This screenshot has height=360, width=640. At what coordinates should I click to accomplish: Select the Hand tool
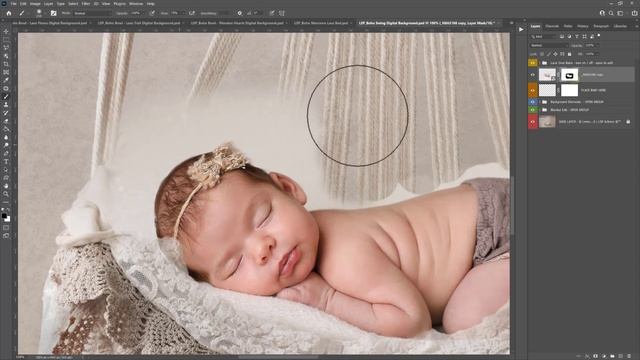[6, 186]
